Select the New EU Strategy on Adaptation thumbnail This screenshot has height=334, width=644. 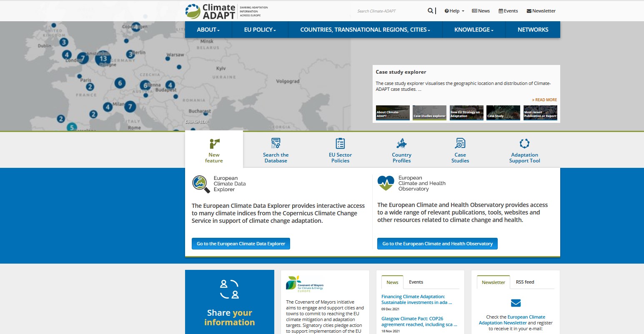(x=466, y=113)
